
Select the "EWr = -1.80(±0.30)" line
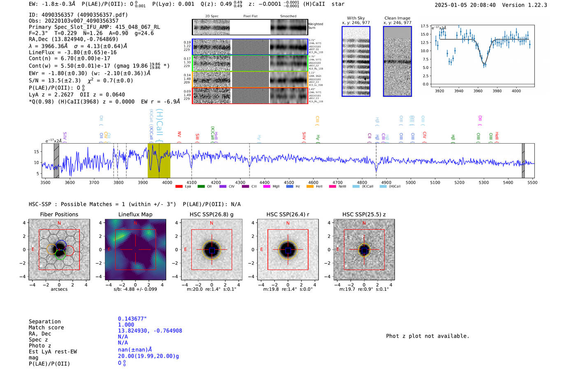tap(89, 73)
